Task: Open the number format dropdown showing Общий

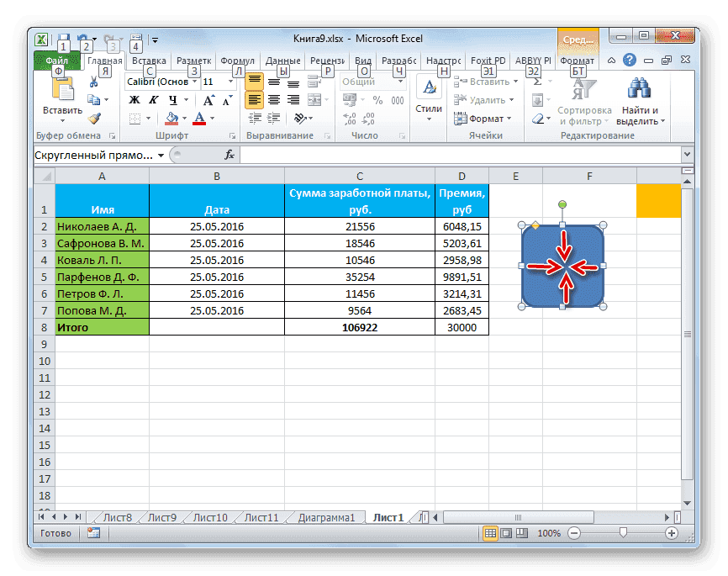Action: (x=400, y=82)
